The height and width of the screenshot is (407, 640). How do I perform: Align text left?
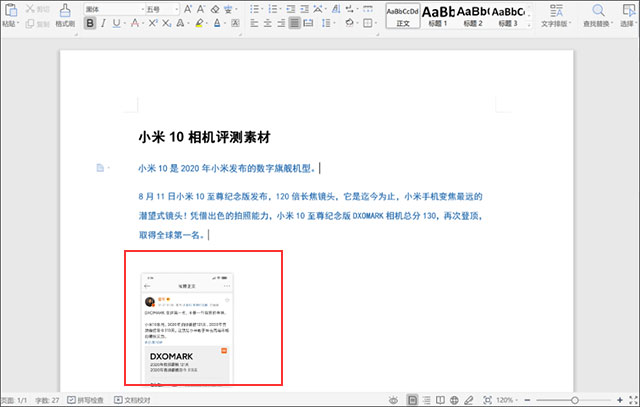254,23
